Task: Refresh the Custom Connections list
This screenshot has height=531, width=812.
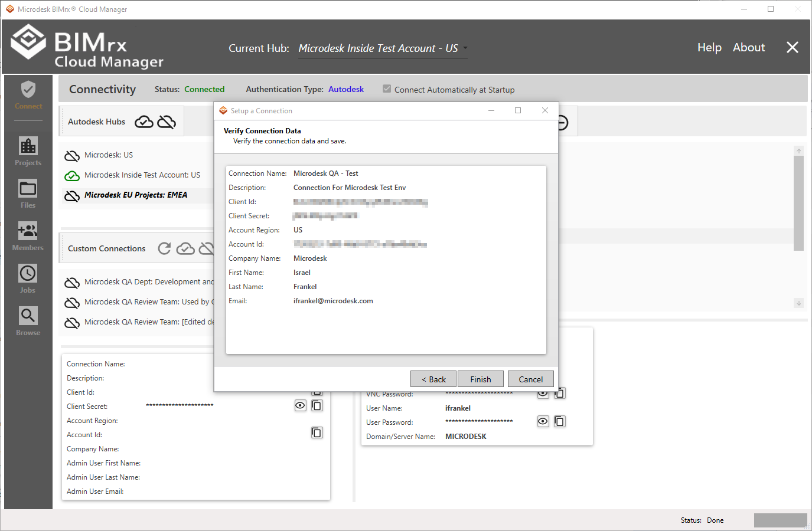Action: pyautogui.click(x=164, y=248)
